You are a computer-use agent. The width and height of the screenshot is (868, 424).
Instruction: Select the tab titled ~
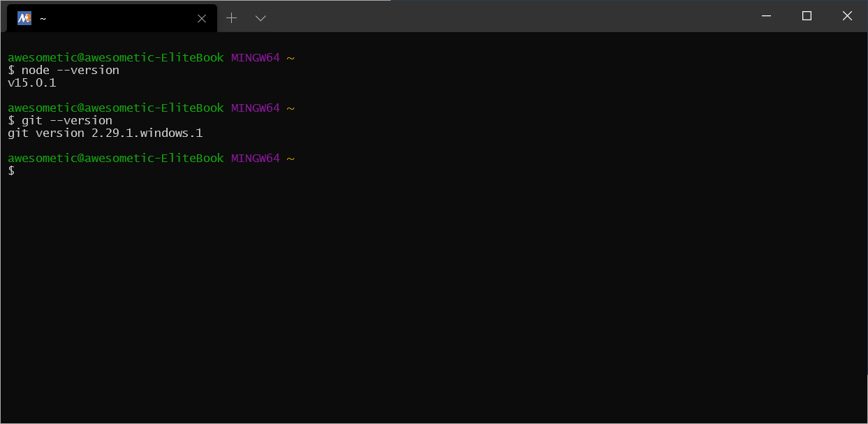112,18
